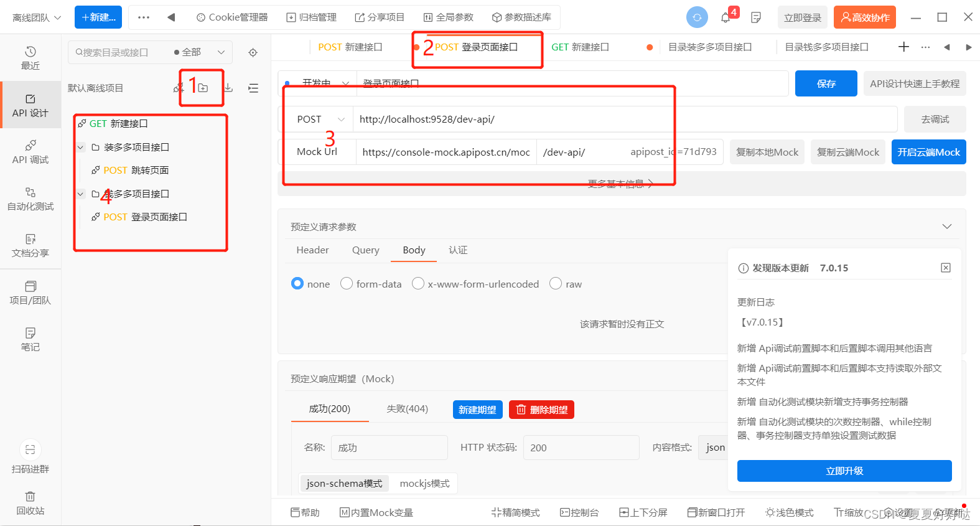Click the sync refresh circle icon

tap(697, 17)
